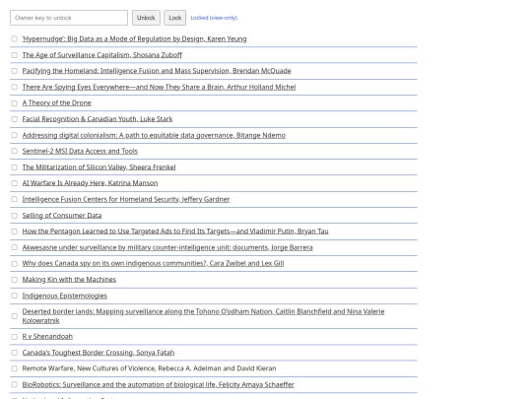
Task: Open Intelligence Fusion Centers, Jeffery Gardner link
Action: point(126,199)
